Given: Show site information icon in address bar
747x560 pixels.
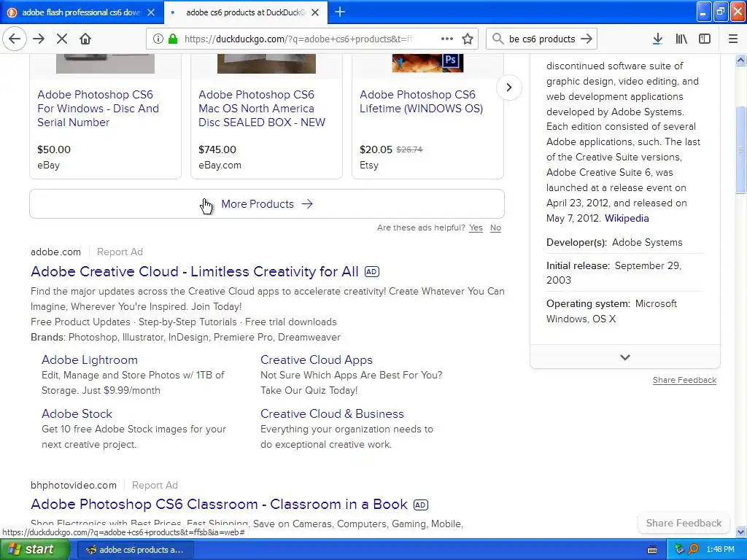Looking at the screenshot, I should [158, 39].
